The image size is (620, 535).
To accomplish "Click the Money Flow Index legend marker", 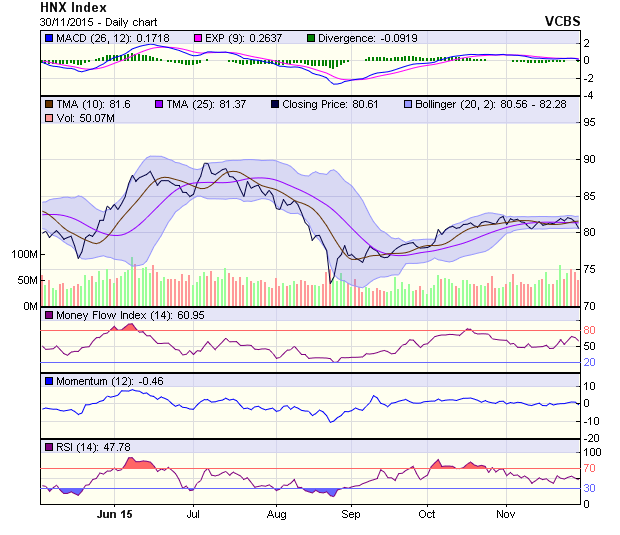I will point(49,316).
